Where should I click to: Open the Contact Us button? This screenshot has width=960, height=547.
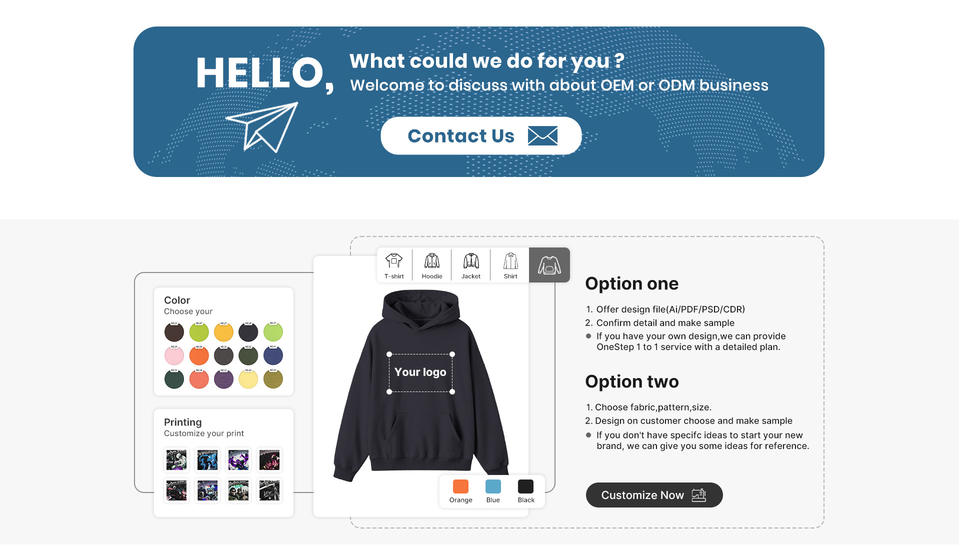pos(481,135)
